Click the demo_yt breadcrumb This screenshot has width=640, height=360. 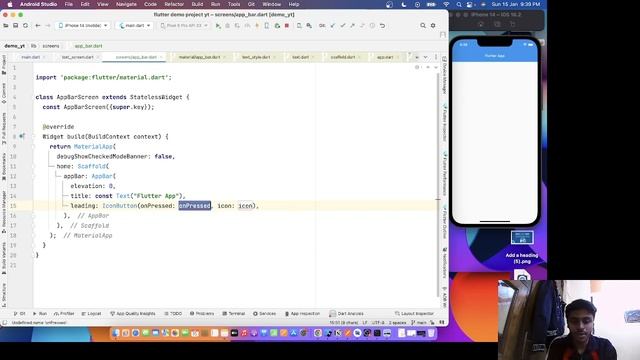pyautogui.click(x=15, y=46)
